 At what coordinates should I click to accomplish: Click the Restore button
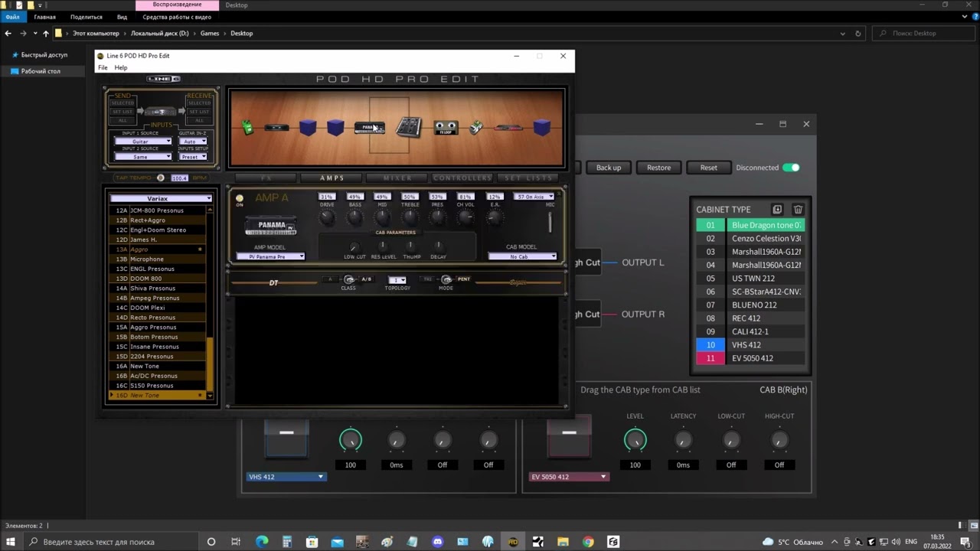[658, 168]
